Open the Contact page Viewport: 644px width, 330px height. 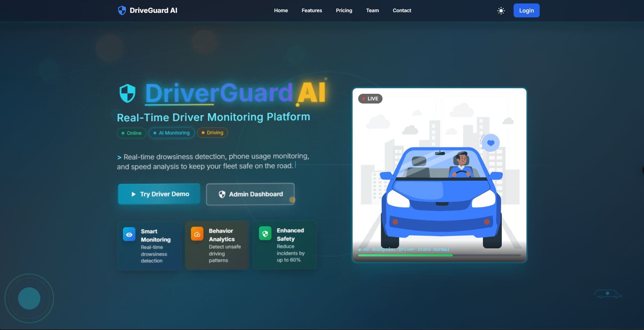coord(402,10)
